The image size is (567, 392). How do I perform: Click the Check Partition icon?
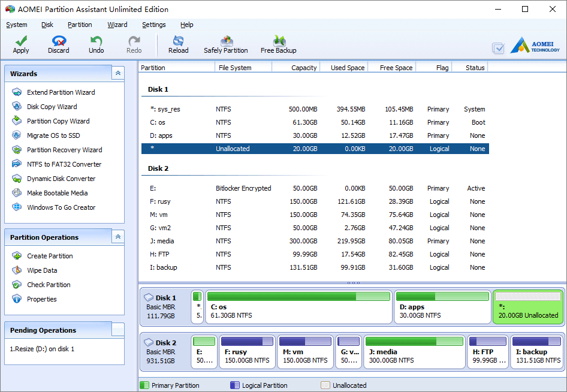pos(17,285)
